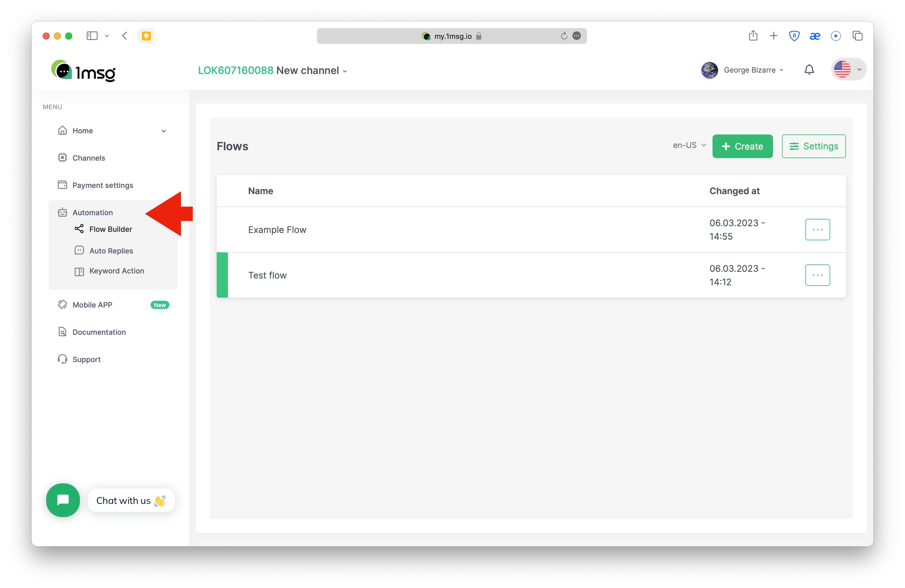Viewport: 905px width, 588px height.
Task: Select the Test flow row
Action: (267, 275)
